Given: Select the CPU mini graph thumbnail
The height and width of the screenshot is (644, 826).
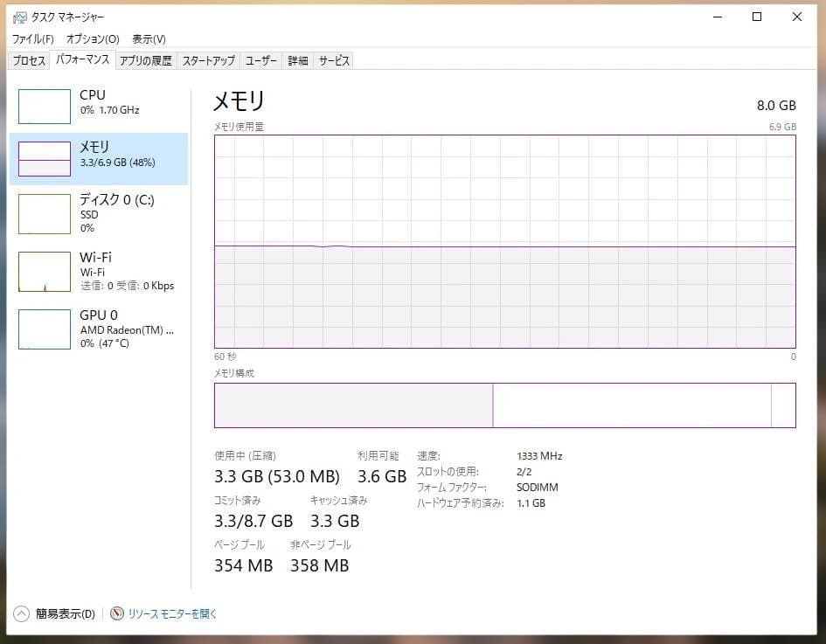Looking at the screenshot, I should pyautogui.click(x=45, y=107).
